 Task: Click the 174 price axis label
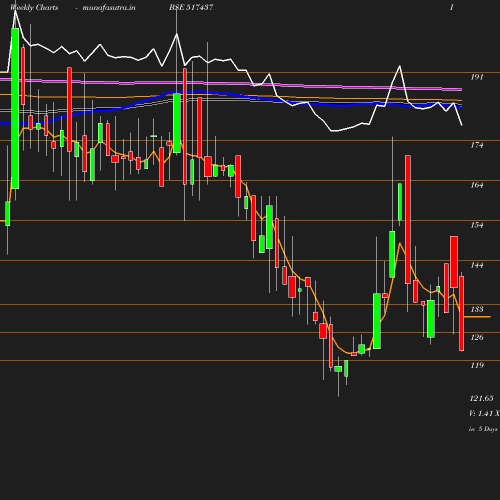pos(477,145)
